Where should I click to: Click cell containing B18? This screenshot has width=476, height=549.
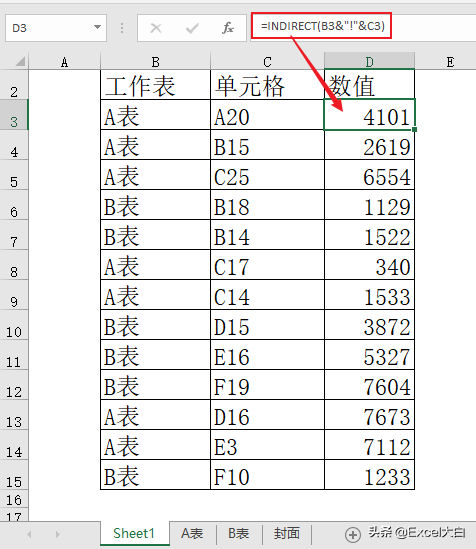[x=267, y=205]
